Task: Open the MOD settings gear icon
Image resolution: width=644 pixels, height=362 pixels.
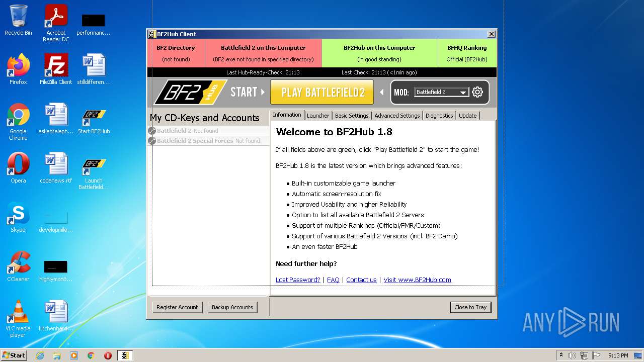Action: click(x=477, y=92)
